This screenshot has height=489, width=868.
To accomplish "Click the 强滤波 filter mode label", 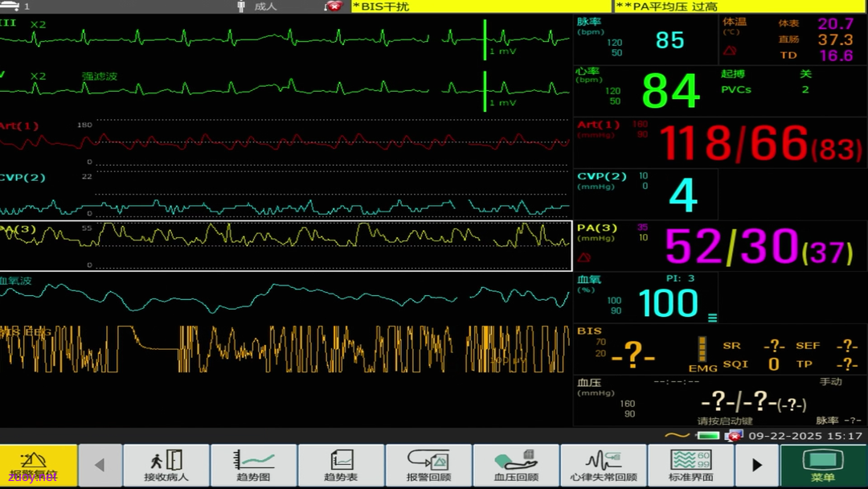I will tap(100, 76).
